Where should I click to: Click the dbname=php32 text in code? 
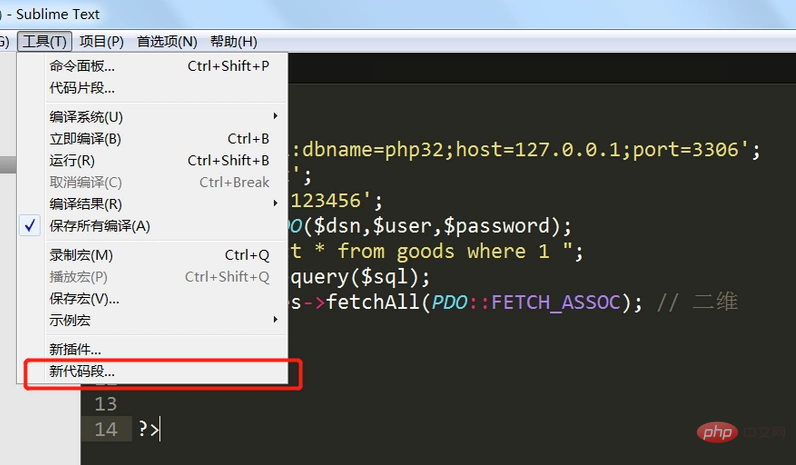[x=373, y=150]
